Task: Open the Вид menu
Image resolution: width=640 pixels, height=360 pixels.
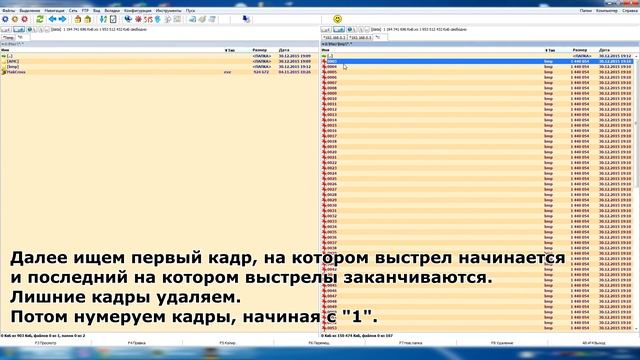Action: pos(97,11)
